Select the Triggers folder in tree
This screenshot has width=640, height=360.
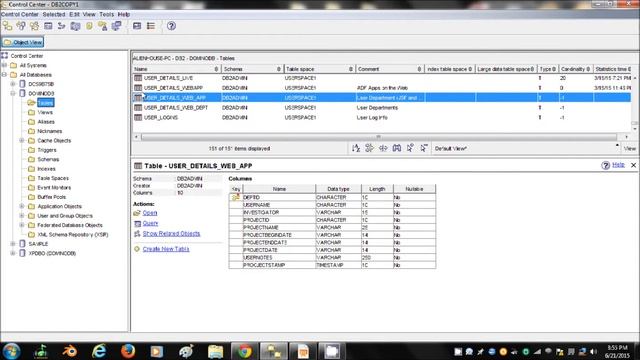47,150
